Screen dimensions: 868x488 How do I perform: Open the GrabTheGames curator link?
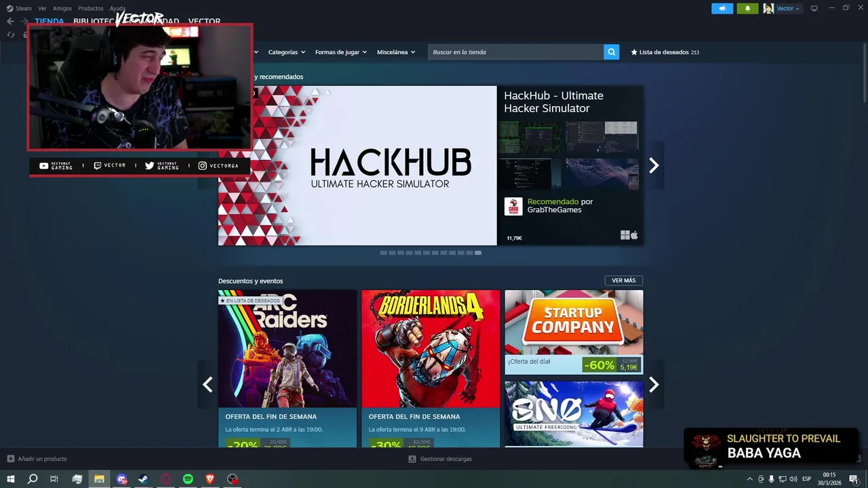(x=554, y=210)
